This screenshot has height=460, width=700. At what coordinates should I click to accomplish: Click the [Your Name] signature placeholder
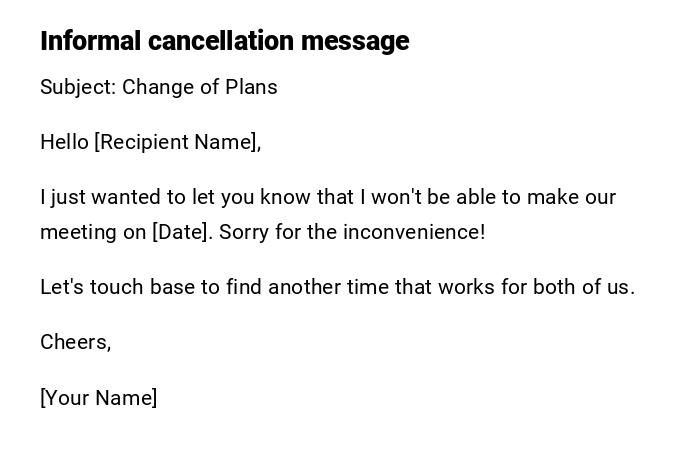point(98,398)
